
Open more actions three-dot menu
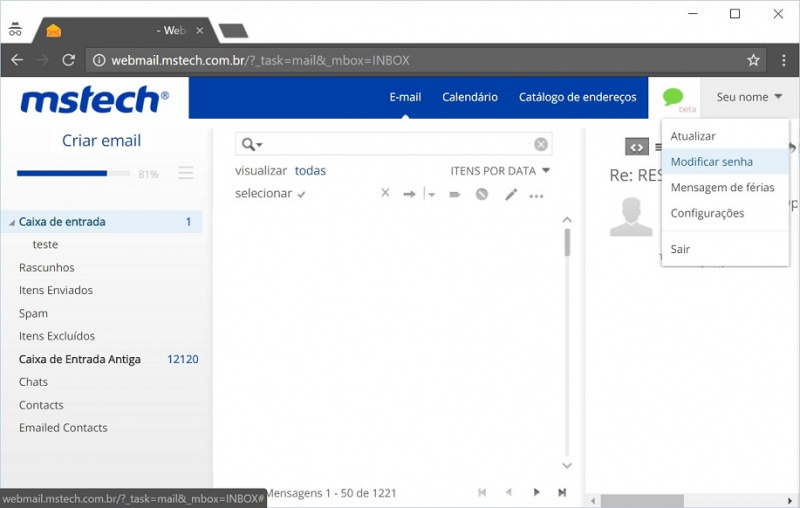[x=536, y=196]
